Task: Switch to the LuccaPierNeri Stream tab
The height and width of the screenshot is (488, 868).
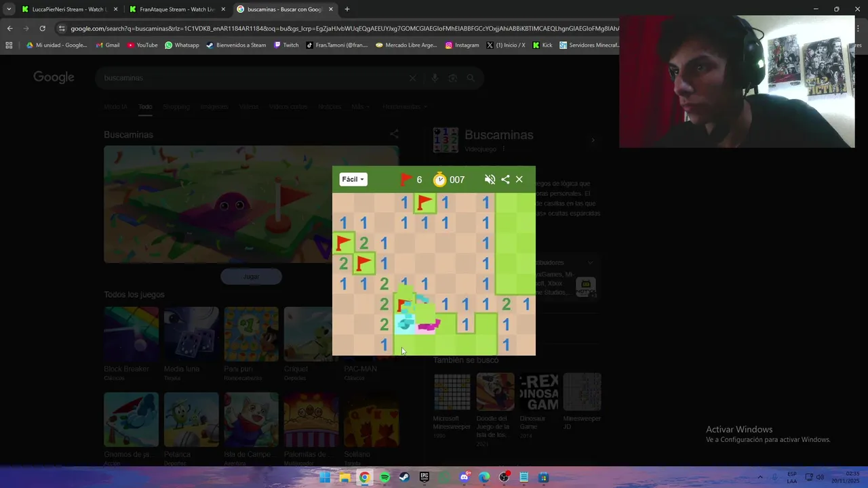Action: (69, 9)
